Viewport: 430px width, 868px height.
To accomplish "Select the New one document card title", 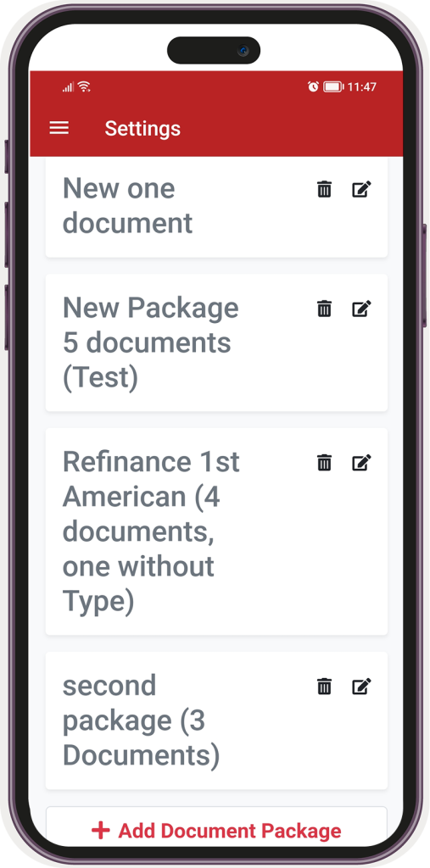I will 127,206.
